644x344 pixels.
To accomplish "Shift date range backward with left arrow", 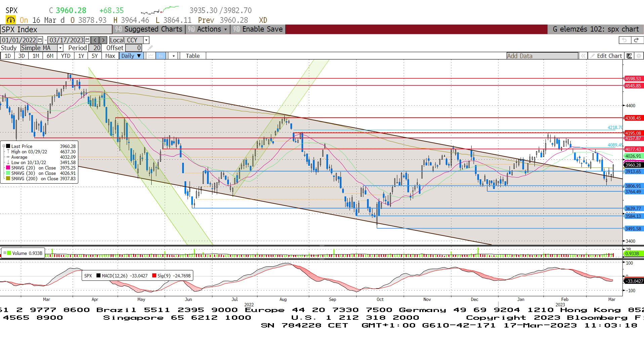I will pos(95,40).
